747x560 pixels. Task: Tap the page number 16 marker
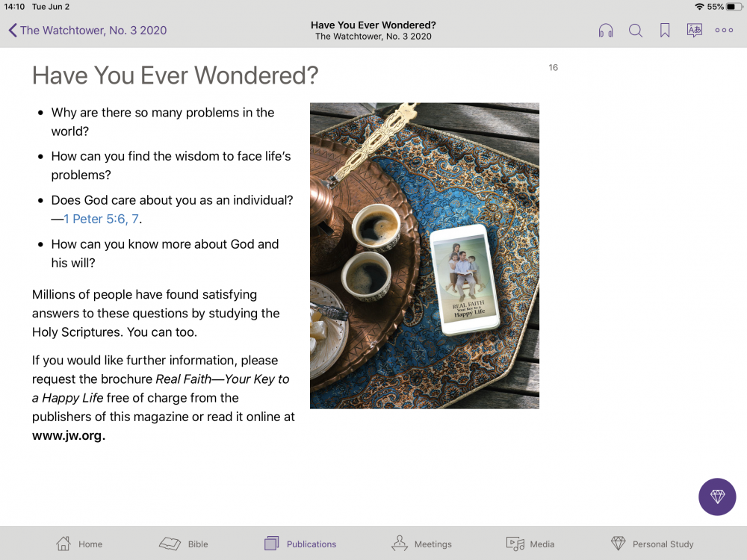(553, 68)
